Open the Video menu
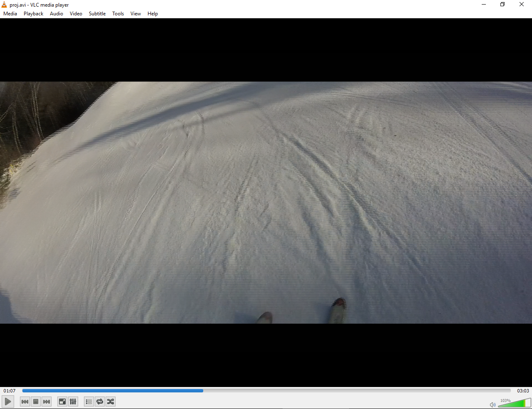This screenshot has width=532, height=409. click(x=76, y=14)
